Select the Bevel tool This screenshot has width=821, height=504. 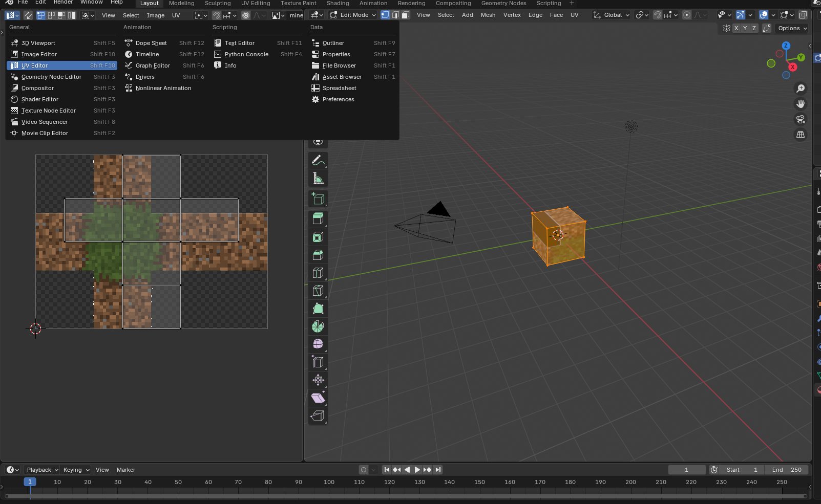[x=318, y=255]
